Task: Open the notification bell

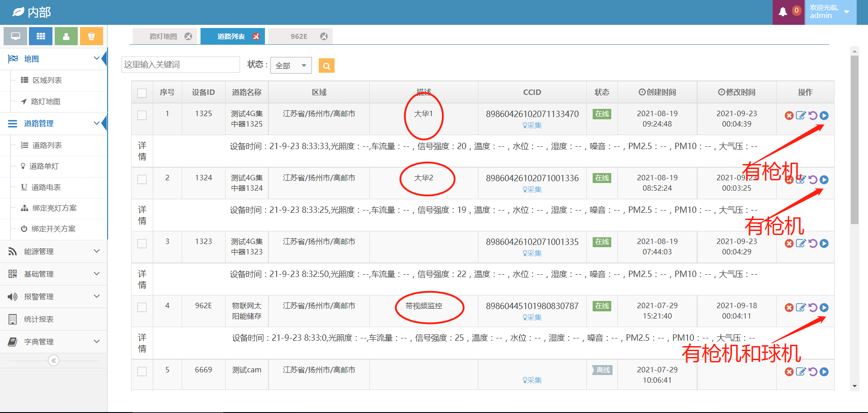Action: [783, 12]
